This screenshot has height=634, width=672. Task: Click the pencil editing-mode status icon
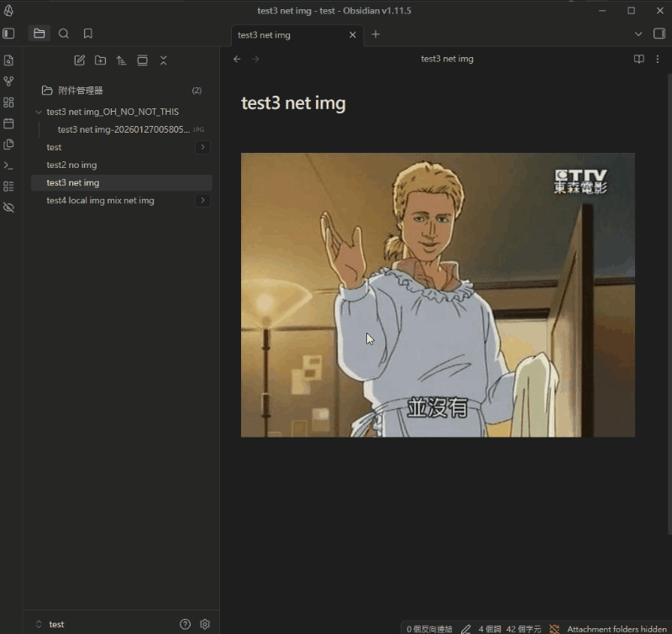[466, 629]
